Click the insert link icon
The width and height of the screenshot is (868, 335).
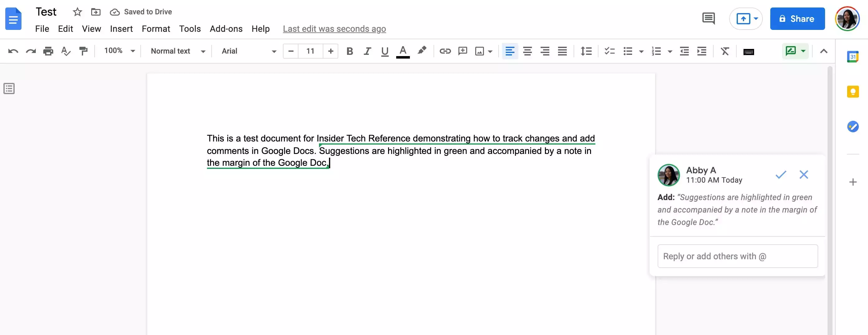(445, 51)
